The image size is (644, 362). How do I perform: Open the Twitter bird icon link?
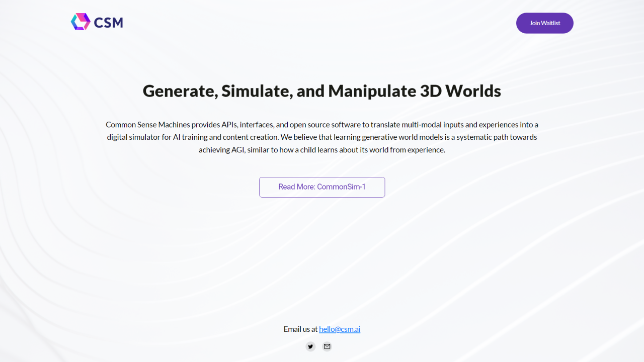pos(310,346)
